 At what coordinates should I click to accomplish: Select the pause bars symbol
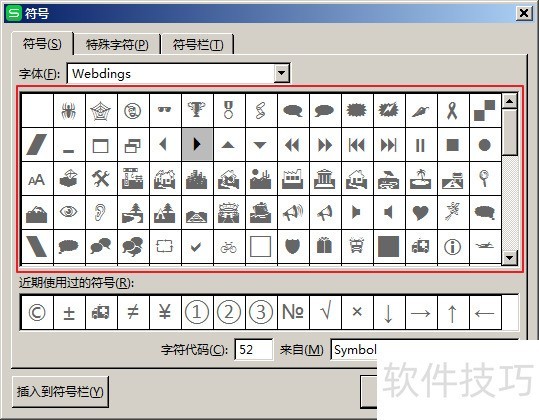[x=421, y=145]
